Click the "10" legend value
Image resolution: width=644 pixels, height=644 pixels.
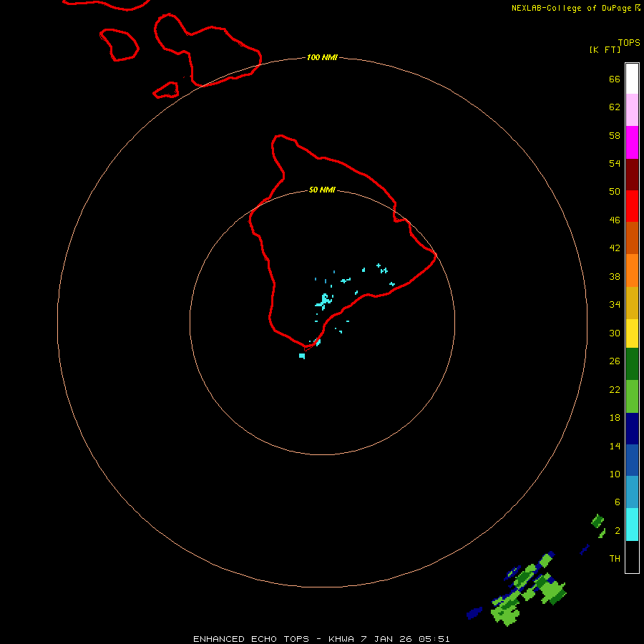(615, 474)
